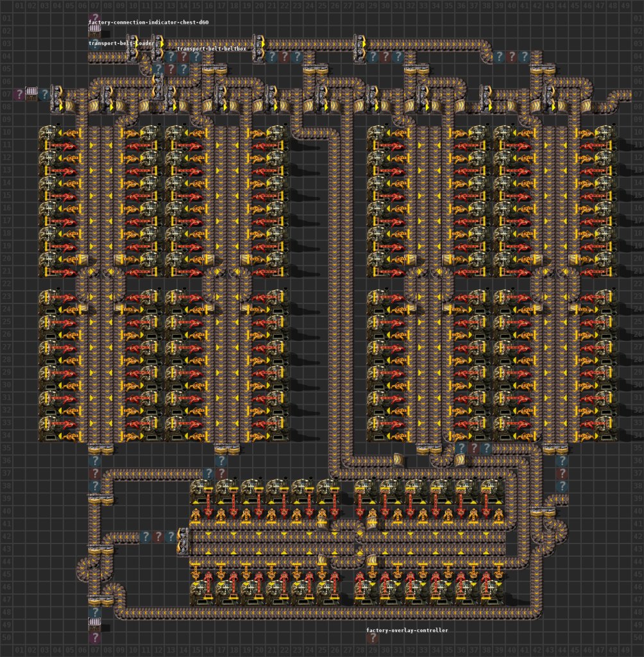
Task: Click blue question mark in row 48 above chest
Action: pyautogui.click(x=95, y=612)
